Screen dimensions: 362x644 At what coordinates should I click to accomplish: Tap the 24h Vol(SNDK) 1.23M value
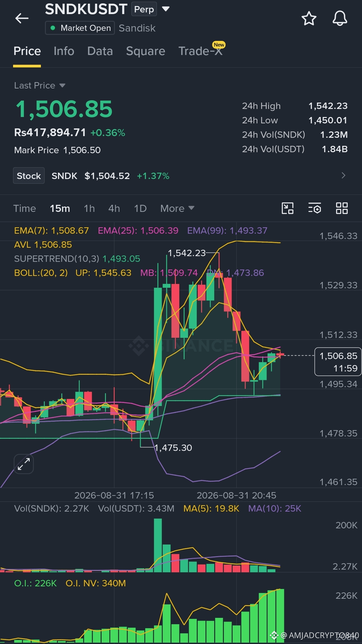click(334, 135)
